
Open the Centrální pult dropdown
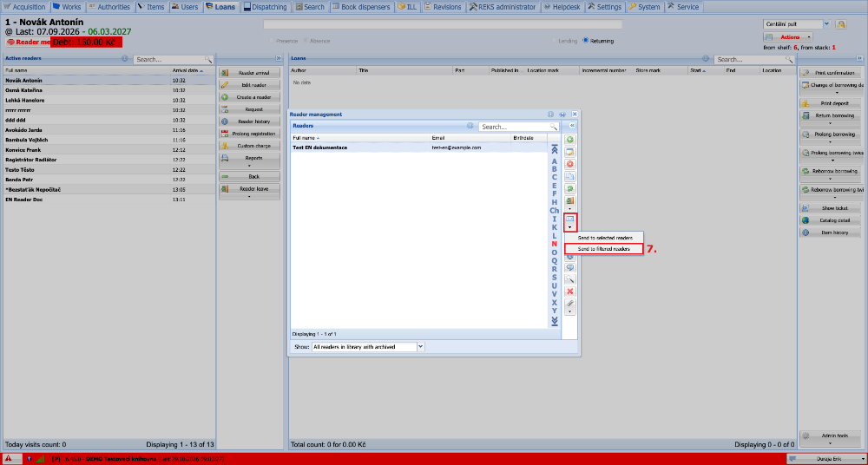point(826,24)
